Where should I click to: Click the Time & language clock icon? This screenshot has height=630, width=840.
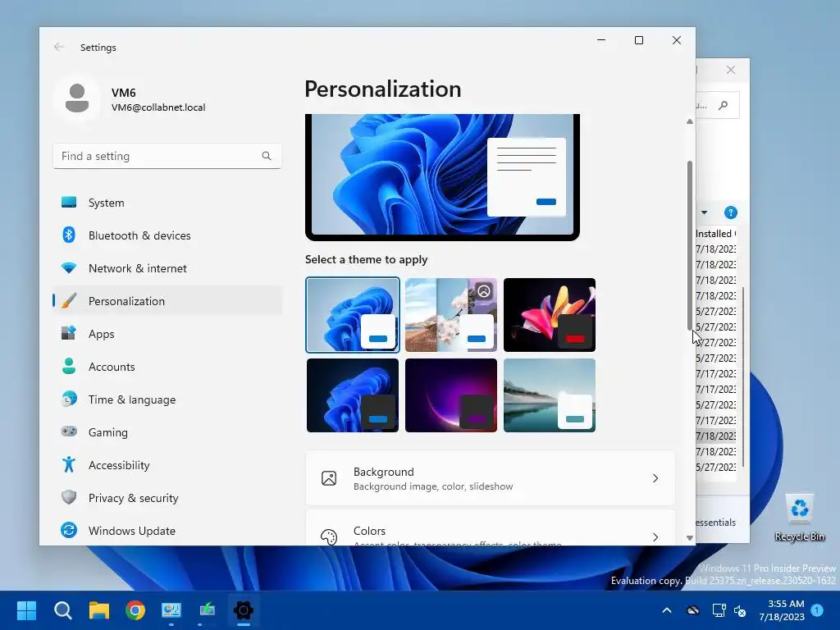tap(69, 399)
